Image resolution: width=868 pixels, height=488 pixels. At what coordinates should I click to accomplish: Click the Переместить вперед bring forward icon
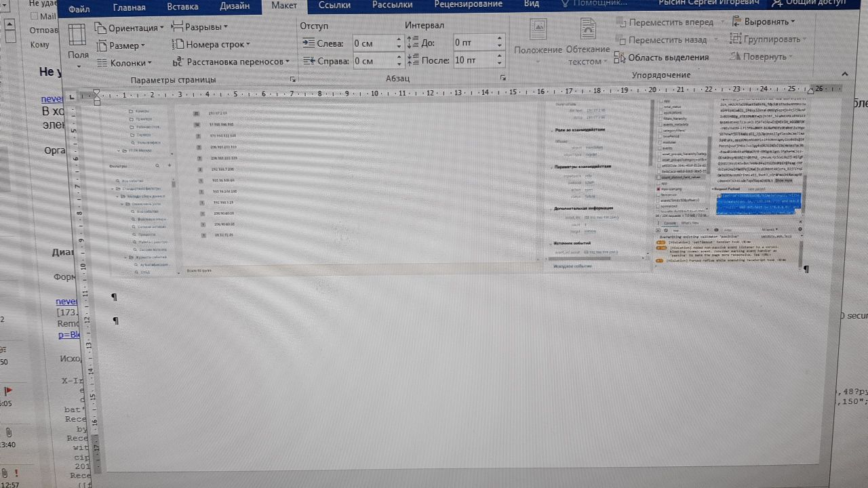(x=621, y=22)
